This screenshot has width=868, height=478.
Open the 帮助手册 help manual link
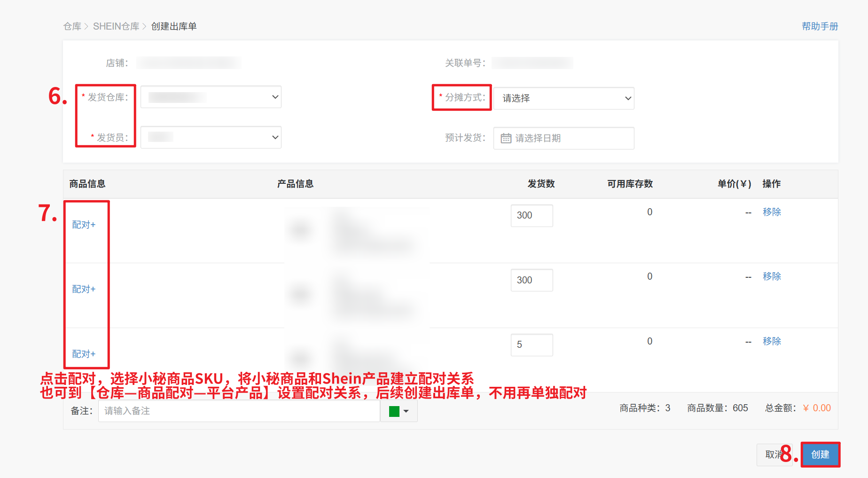click(820, 26)
